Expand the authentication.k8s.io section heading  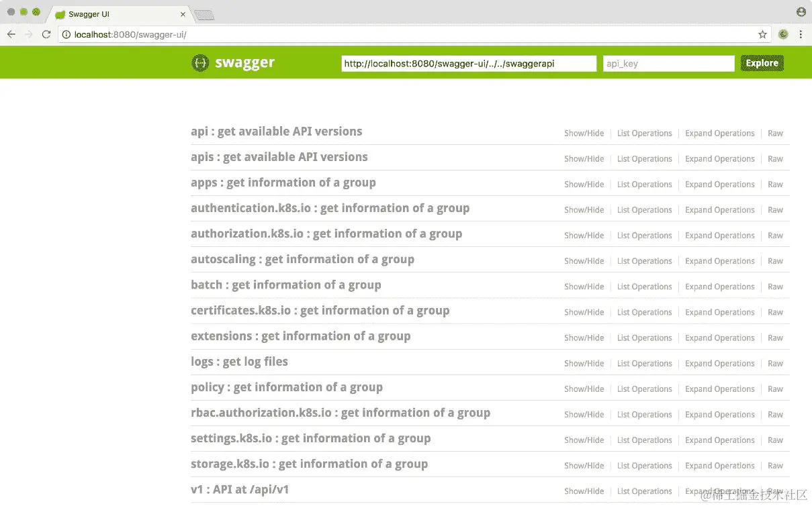click(330, 208)
